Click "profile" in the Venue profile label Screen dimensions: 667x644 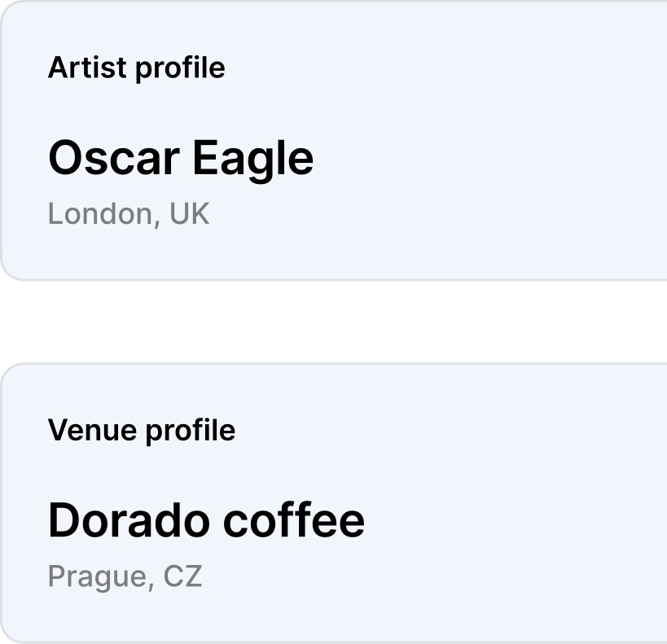click(190, 430)
